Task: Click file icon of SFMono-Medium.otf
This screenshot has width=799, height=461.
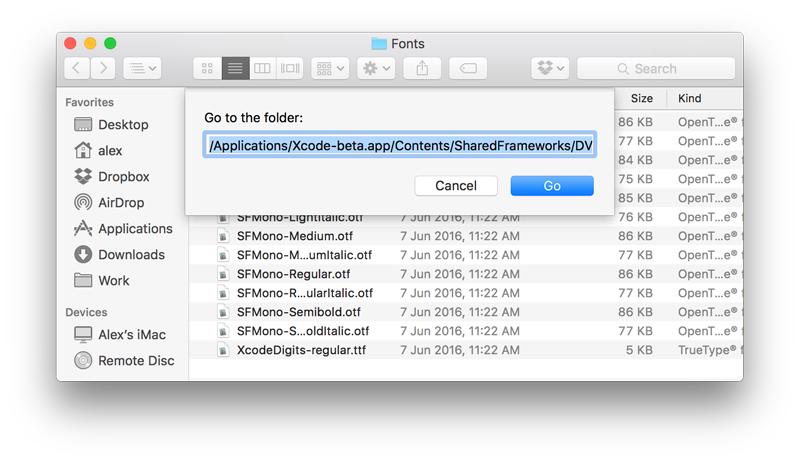Action: pyautogui.click(x=223, y=236)
